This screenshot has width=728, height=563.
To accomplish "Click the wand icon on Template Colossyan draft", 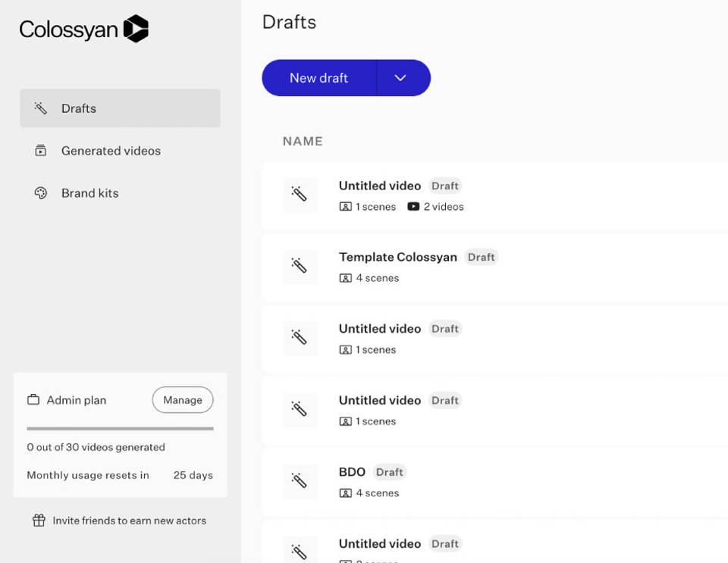I will 300,267.
